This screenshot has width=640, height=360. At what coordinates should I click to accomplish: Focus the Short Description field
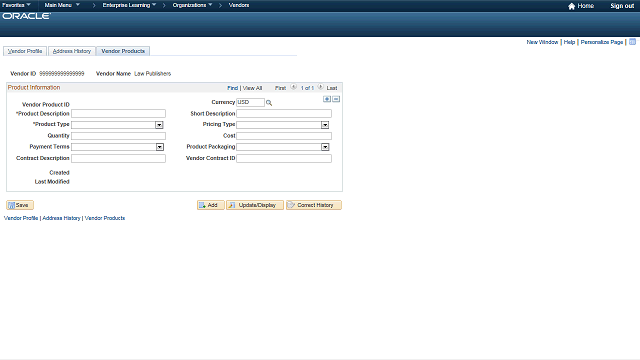click(x=284, y=113)
